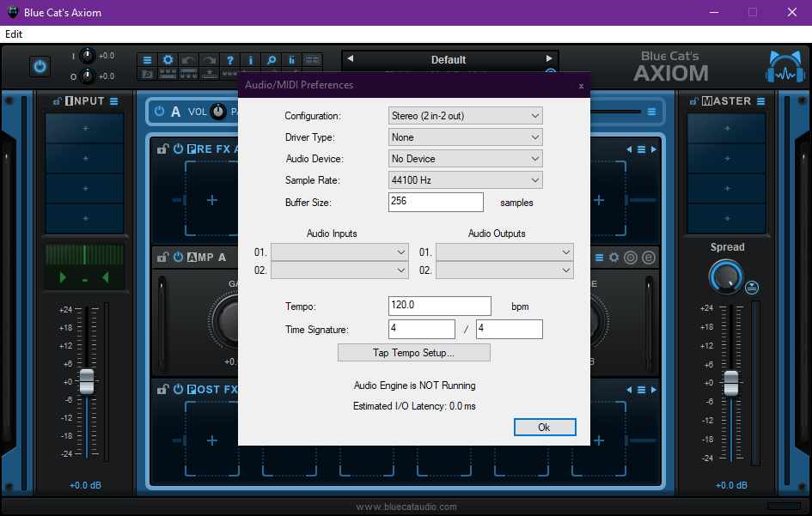Open the AMP section menu lines icon
The width and height of the screenshot is (812, 516).
599,258
